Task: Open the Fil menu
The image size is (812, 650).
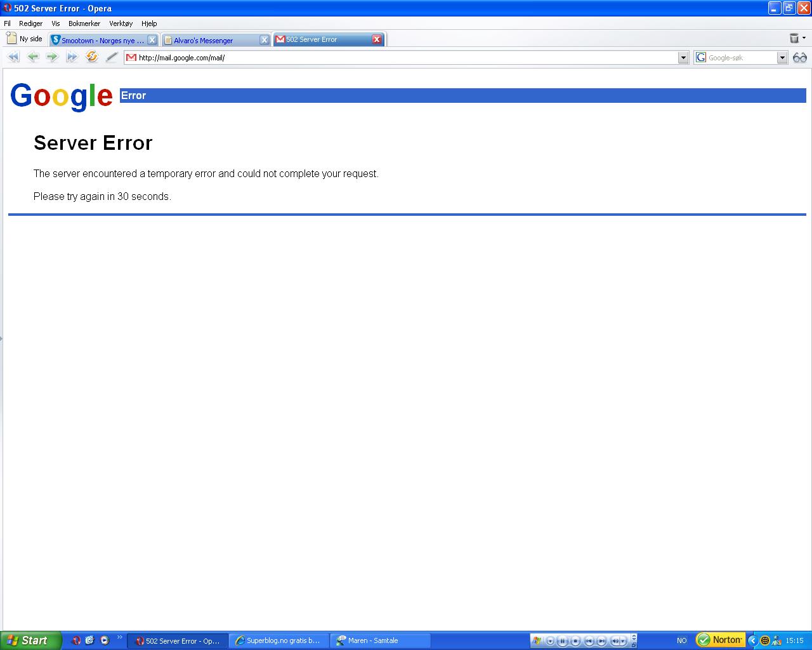Action: click(x=8, y=23)
